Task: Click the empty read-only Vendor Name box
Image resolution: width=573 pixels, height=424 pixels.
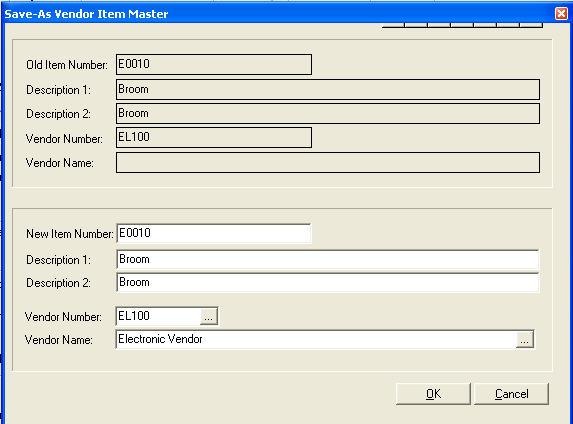Action: point(328,163)
